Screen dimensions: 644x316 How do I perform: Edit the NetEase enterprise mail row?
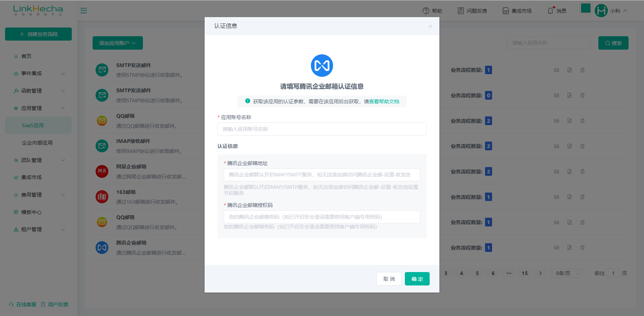coord(570,171)
